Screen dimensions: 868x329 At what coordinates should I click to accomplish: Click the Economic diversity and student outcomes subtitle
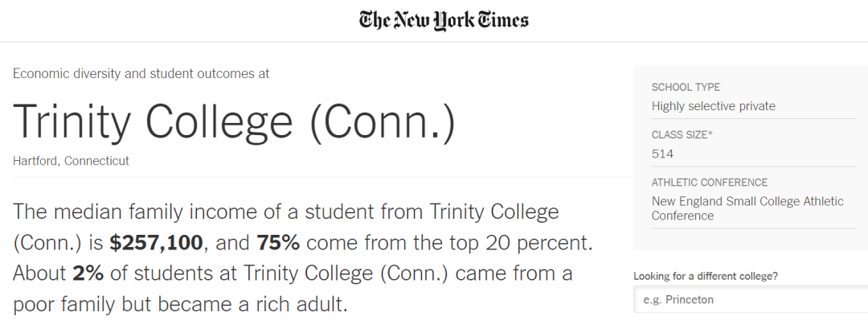pos(141,74)
